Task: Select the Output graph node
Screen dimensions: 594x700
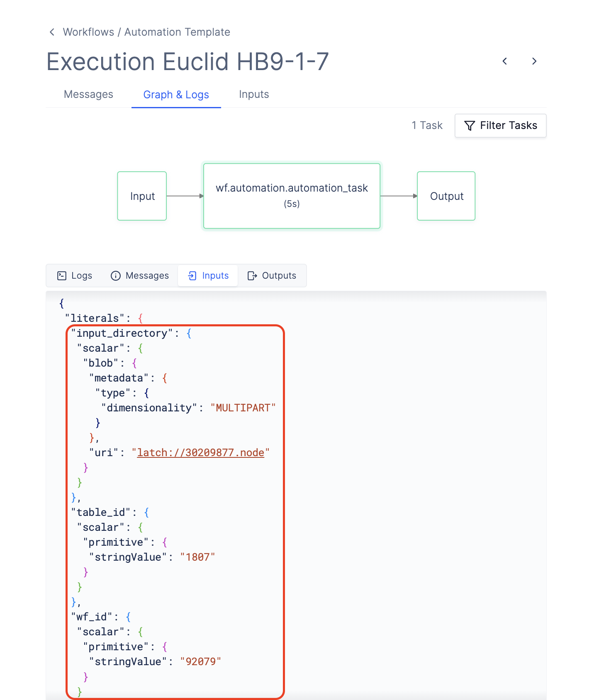Action: 446,196
